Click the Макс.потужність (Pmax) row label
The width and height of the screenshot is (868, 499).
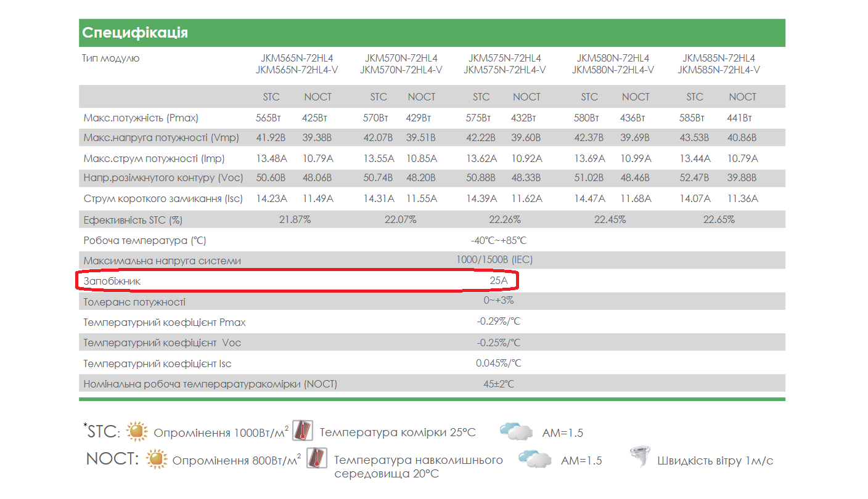click(x=141, y=118)
